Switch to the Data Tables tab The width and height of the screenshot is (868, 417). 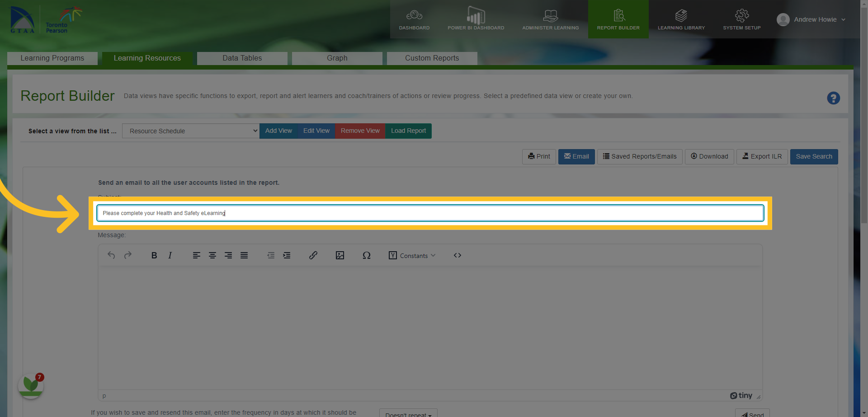point(242,58)
